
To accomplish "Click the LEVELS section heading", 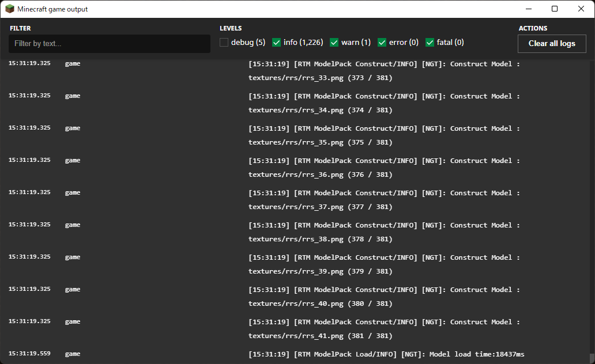I will point(231,28).
